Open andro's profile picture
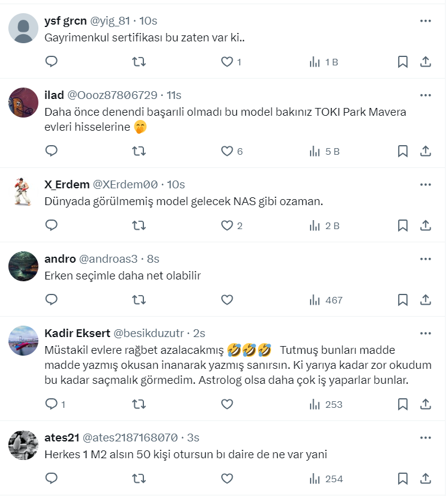 click(x=24, y=266)
